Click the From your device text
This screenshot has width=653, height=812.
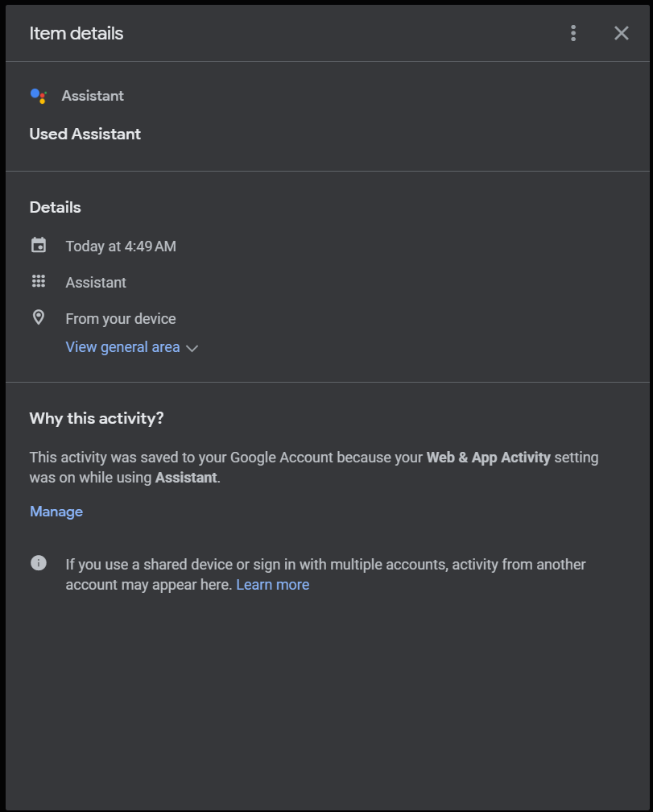pos(121,319)
